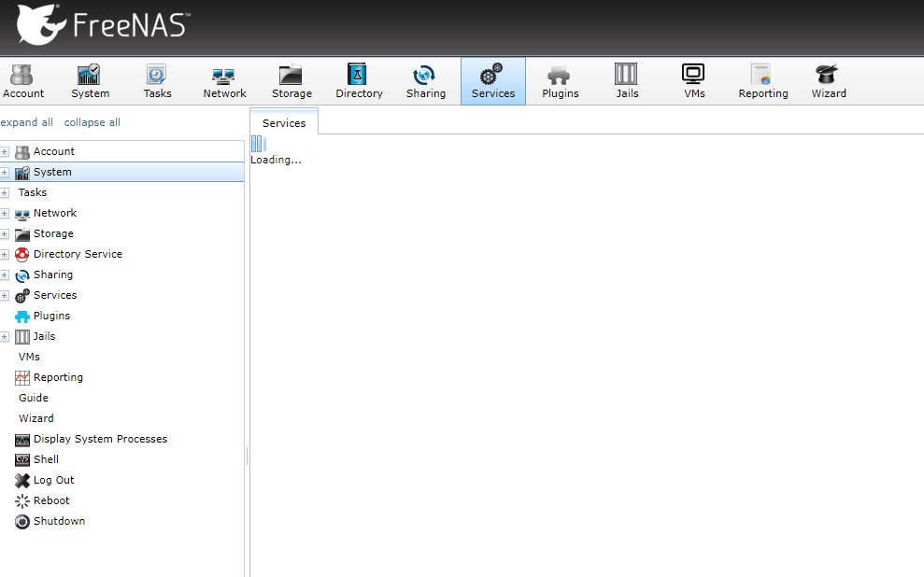Click Storage folder icon in sidebar tree
Screen dimensions: 924x577
[x=22, y=234]
